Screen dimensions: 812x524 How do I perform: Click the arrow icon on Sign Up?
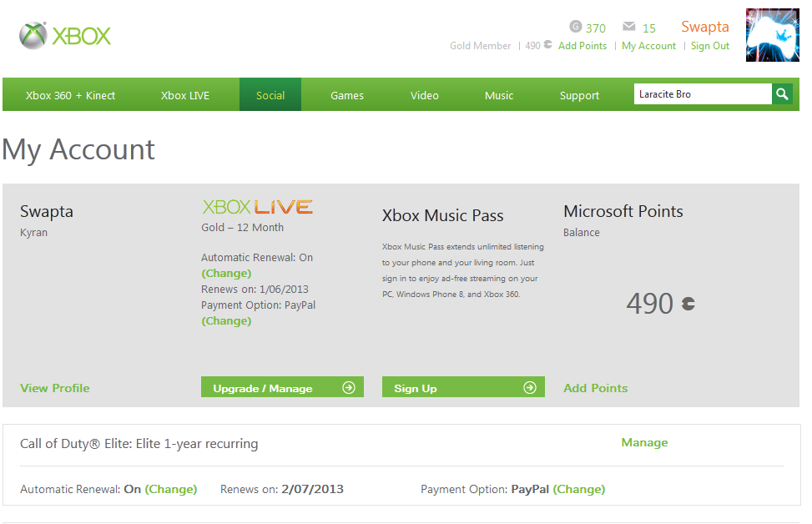click(530, 387)
